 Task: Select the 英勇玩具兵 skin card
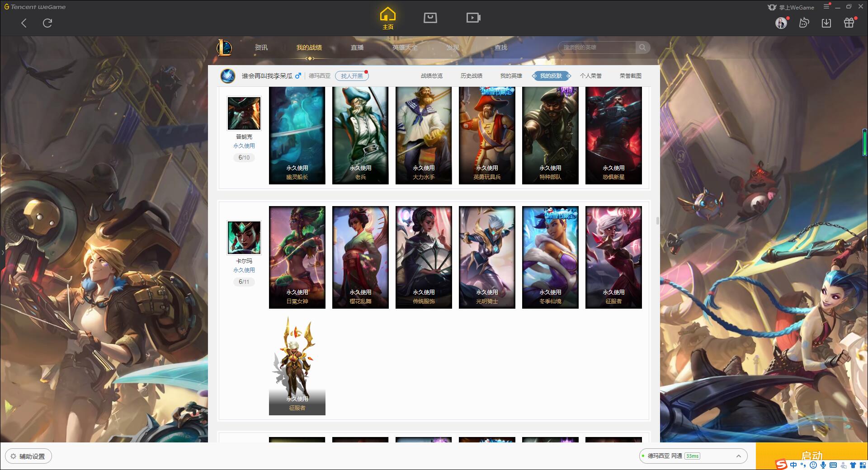point(487,136)
